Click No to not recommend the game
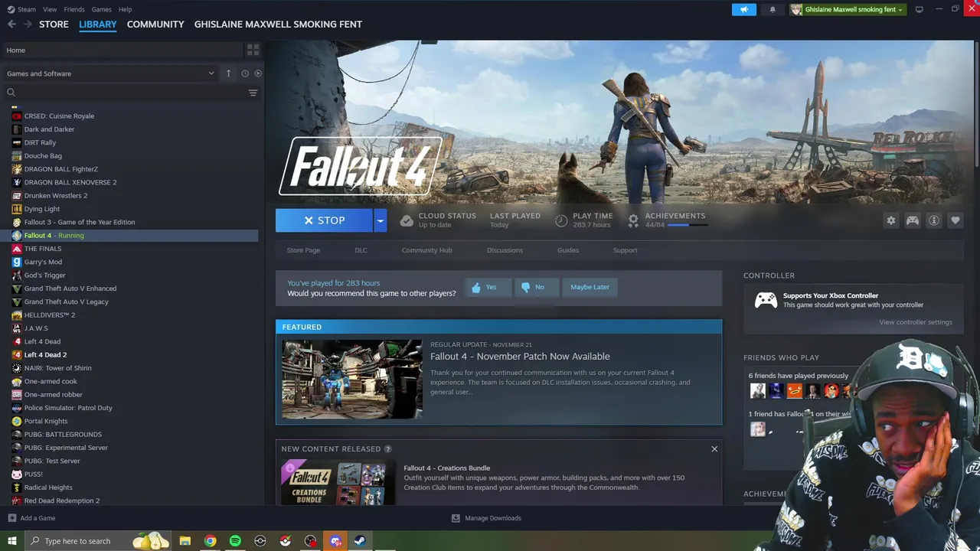The width and height of the screenshot is (980, 551). [536, 287]
